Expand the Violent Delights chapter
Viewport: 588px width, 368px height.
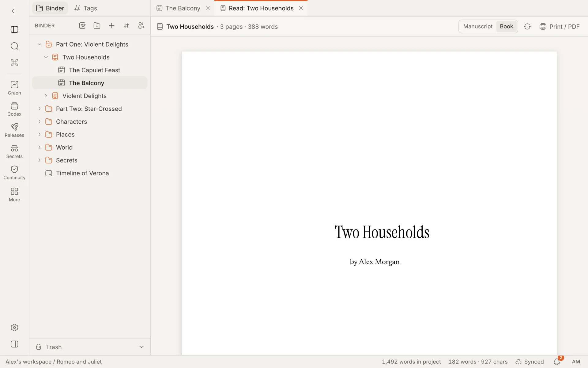pyautogui.click(x=46, y=96)
